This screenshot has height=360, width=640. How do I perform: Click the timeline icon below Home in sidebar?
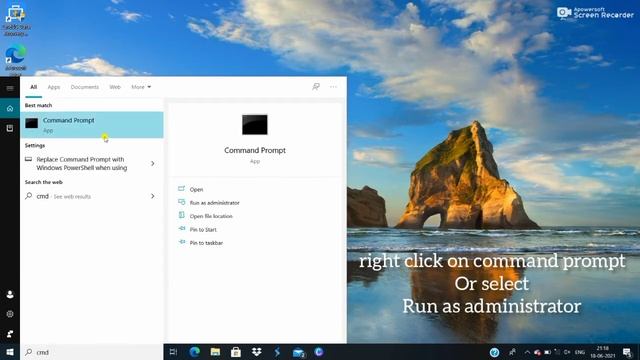(10, 128)
